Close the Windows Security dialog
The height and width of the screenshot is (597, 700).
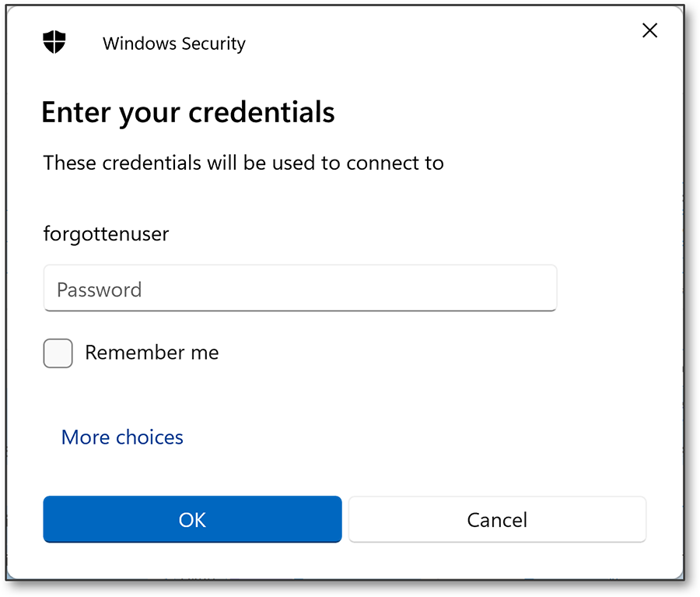click(649, 31)
